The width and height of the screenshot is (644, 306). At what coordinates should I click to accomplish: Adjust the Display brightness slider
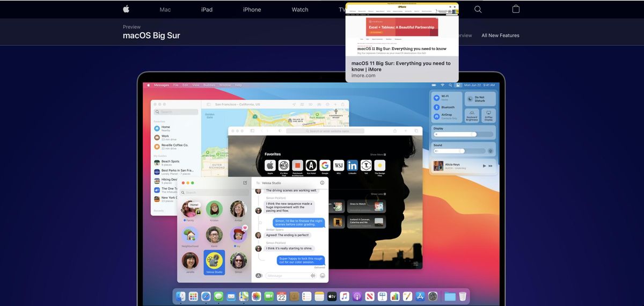(x=463, y=134)
